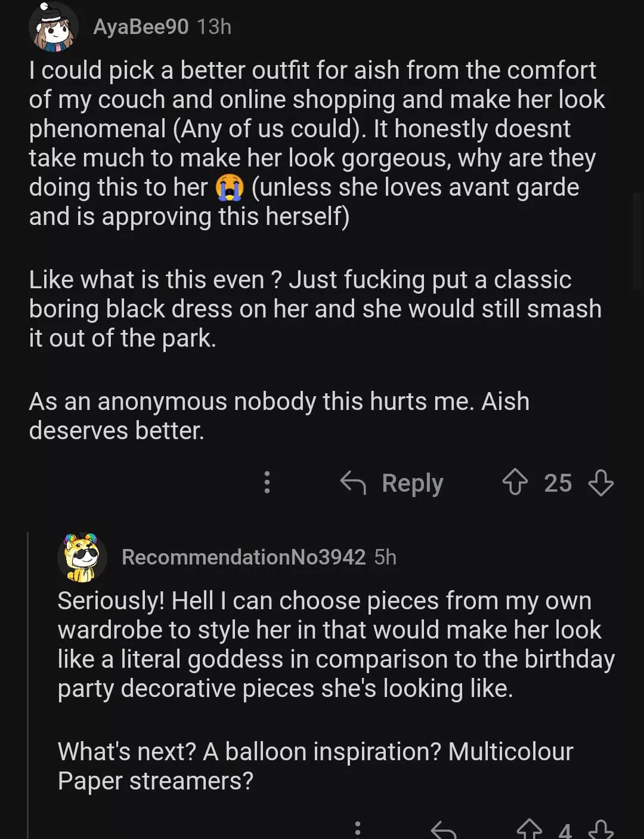644x839 pixels.
Task: Collapse the reply thread using the vertical line
Action: pyautogui.click(x=28, y=686)
